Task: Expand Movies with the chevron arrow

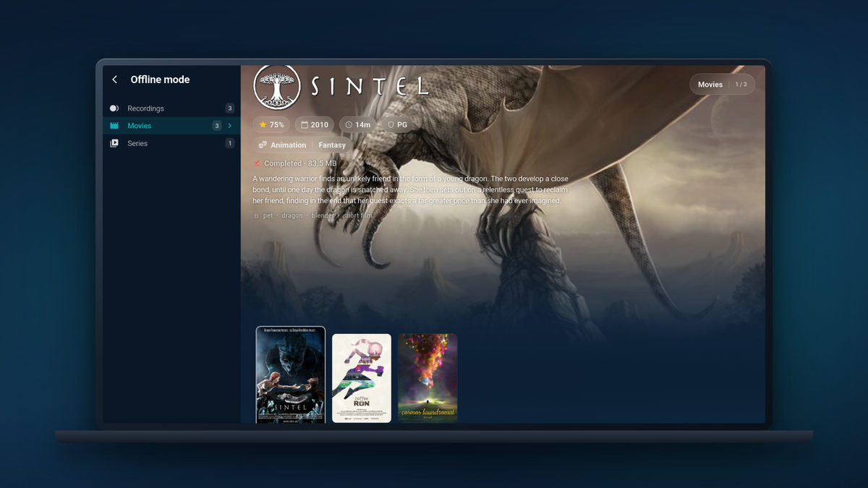Action: coord(230,126)
